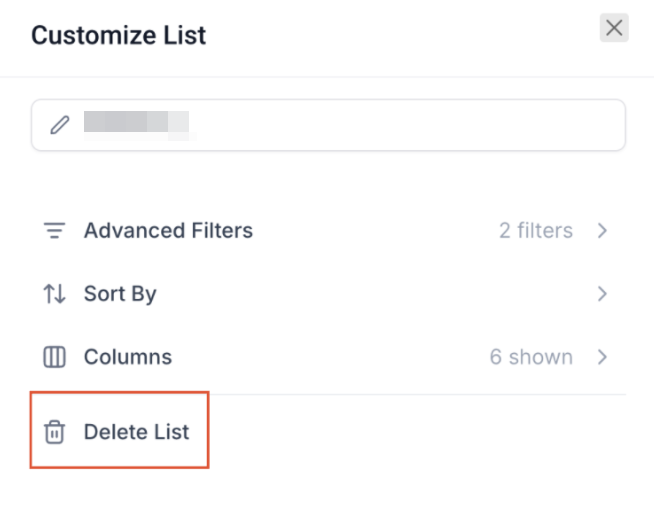
Task: Click the trash can icon
Action: (x=54, y=433)
